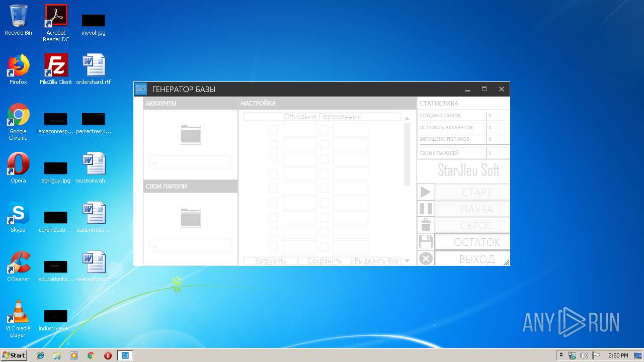This screenshot has height=362, width=644.
Task: Select the Firefox desktop shortcut
Action: coord(18,69)
